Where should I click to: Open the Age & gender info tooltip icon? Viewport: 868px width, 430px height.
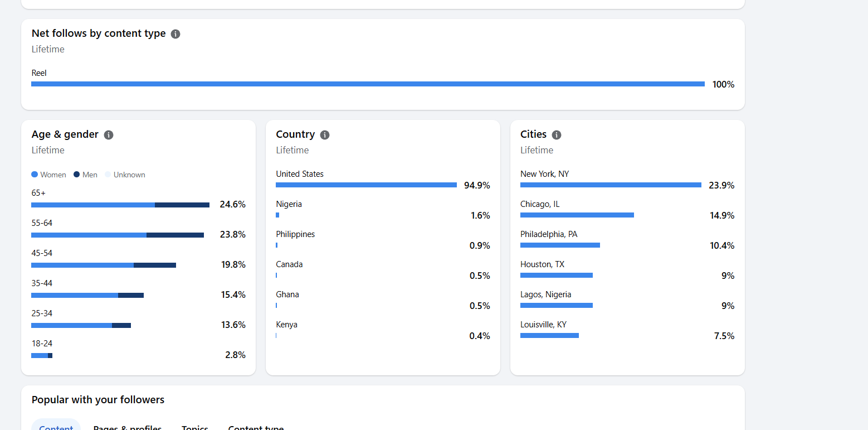pyautogui.click(x=109, y=135)
